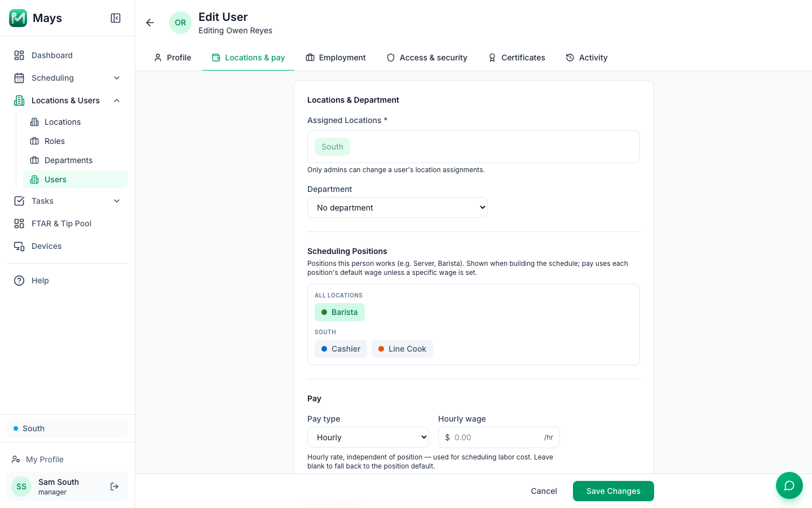Open the South location switcher
This screenshot has height=508, width=812.
[x=68, y=428]
